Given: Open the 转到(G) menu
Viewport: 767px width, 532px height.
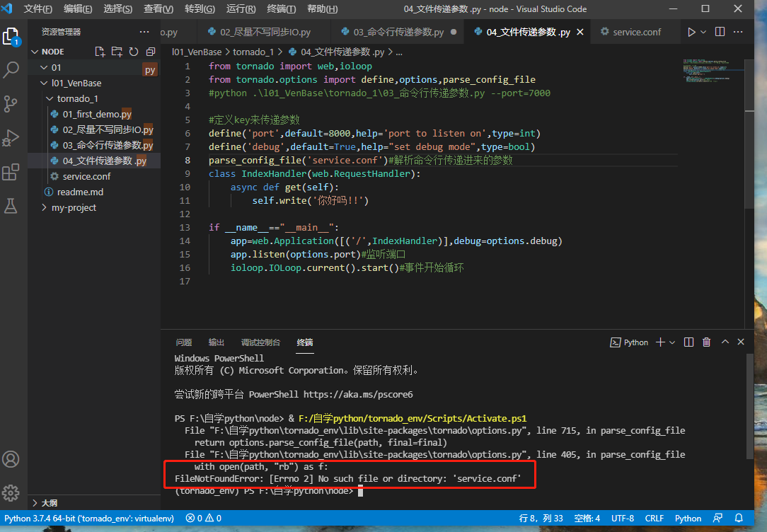Looking at the screenshot, I should click(x=200, y=8).
